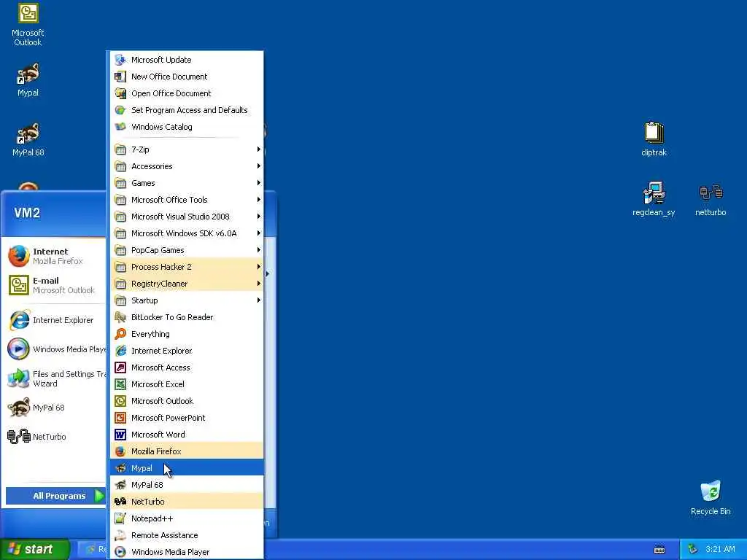The width and height of the screenshot is (747, 560).
Task: Click the Microsoft Access icon
Action: click(x=120, y=367)
